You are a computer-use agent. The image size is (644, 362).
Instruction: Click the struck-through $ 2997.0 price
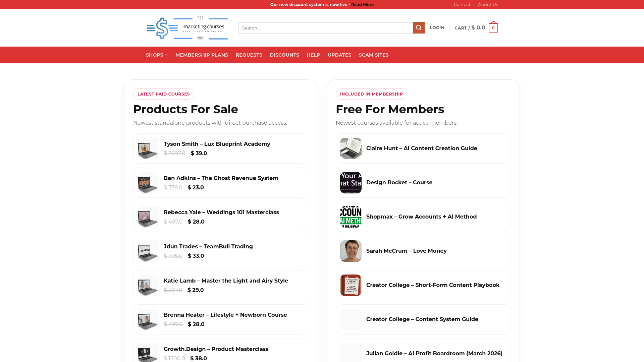174,153
